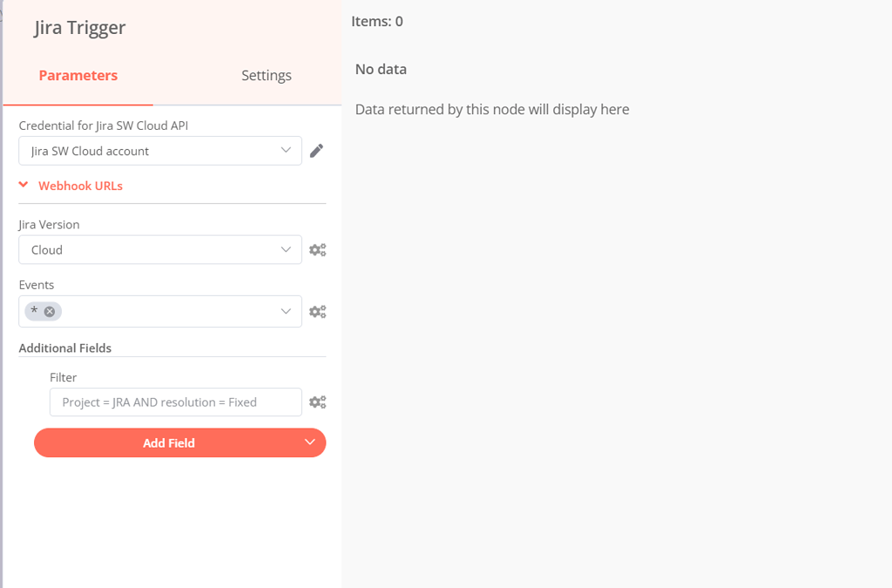Open the gear options next to the Events field

[x=317, y=311]
